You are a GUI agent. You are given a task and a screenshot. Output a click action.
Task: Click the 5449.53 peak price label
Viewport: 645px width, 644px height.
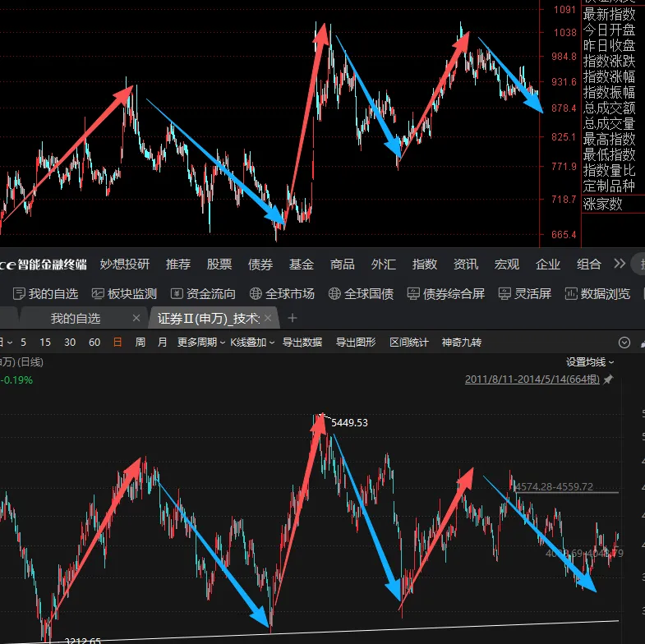coord(350,423)
